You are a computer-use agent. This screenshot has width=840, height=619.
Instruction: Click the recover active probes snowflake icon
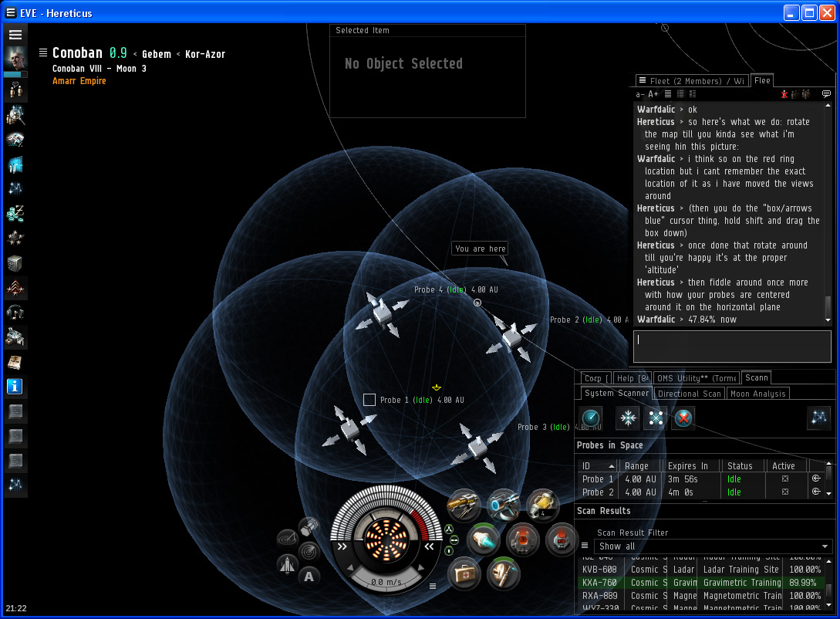point(628,418)
